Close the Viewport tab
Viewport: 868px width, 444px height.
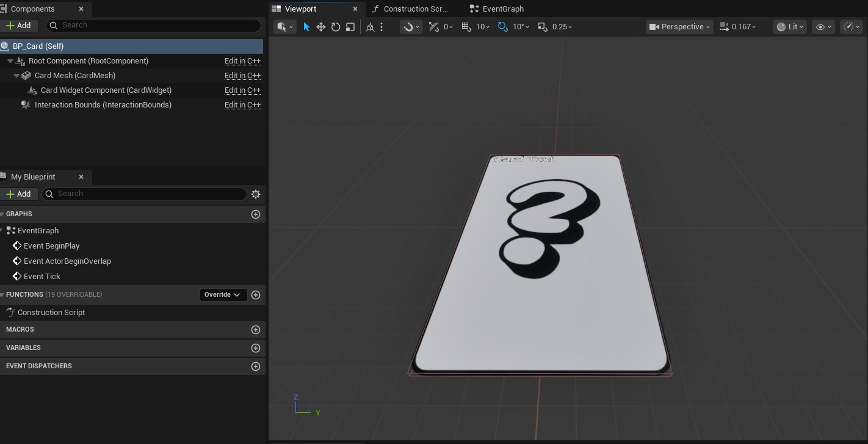(x=355, y=9)
